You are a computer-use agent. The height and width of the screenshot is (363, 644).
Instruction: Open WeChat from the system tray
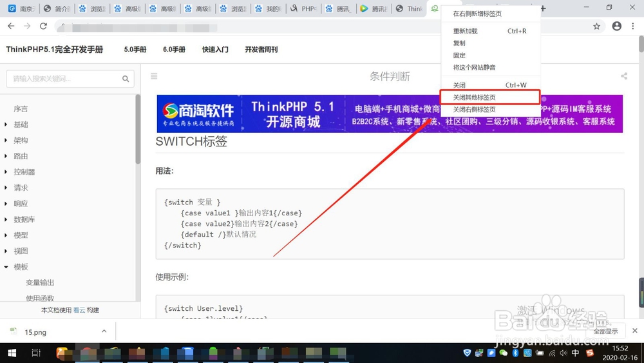(504, 353)
